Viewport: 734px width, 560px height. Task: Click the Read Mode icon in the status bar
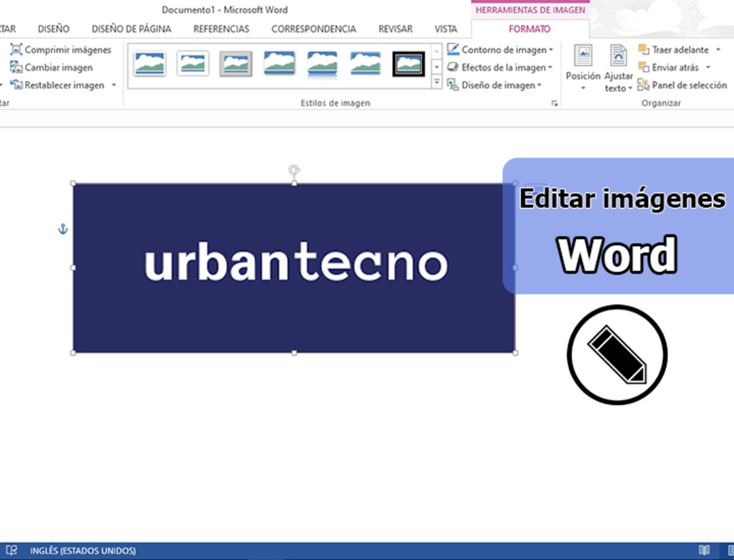703,550
